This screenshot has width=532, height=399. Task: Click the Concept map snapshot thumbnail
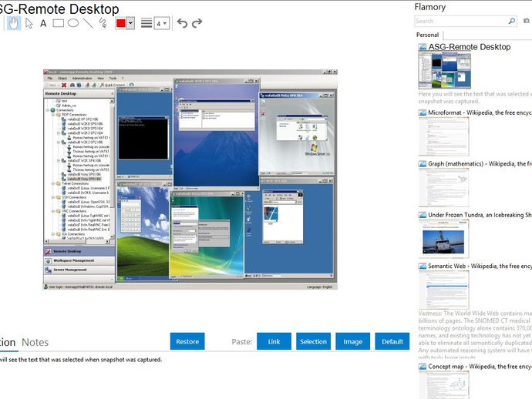[x=443, y=385]
